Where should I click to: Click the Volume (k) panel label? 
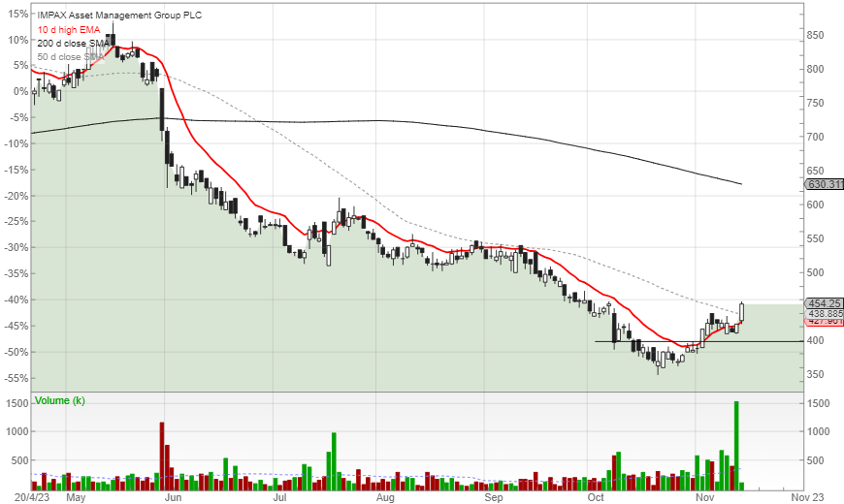tap(60, 400)
